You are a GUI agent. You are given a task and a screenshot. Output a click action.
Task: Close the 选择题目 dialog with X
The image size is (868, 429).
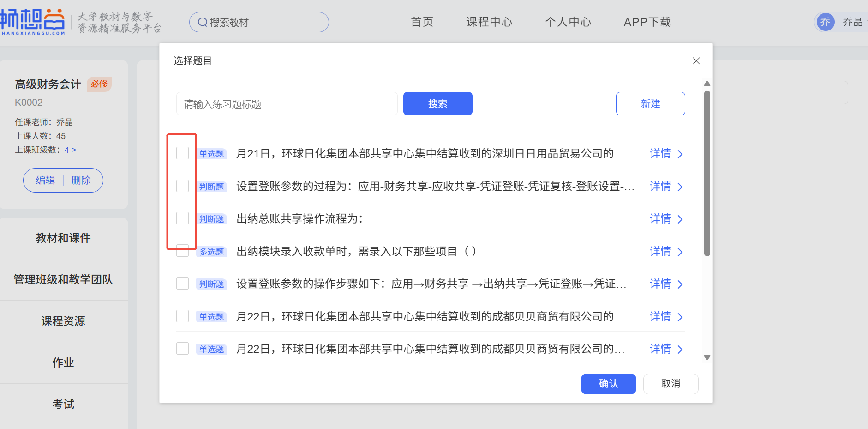(x=696, y=61)
